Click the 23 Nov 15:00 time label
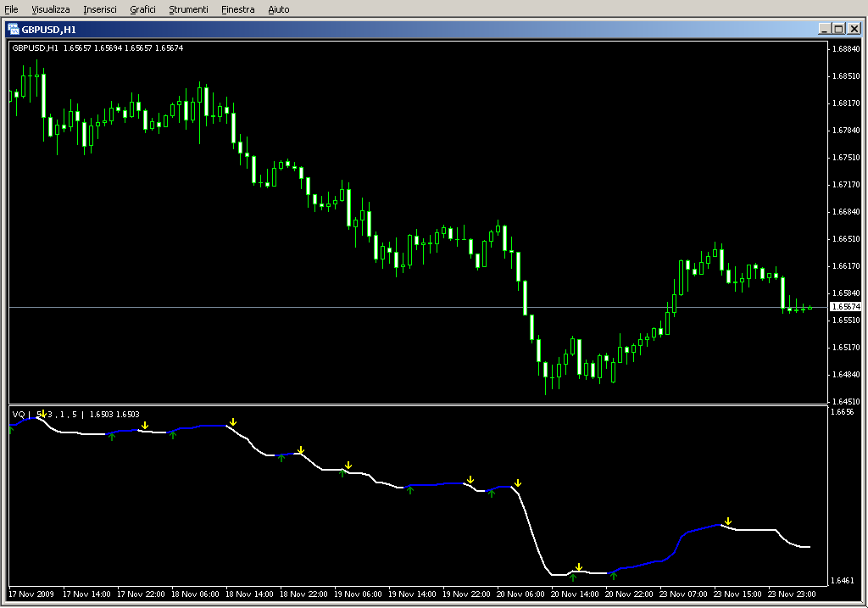 pyautogui.click(x=737, y=594)
